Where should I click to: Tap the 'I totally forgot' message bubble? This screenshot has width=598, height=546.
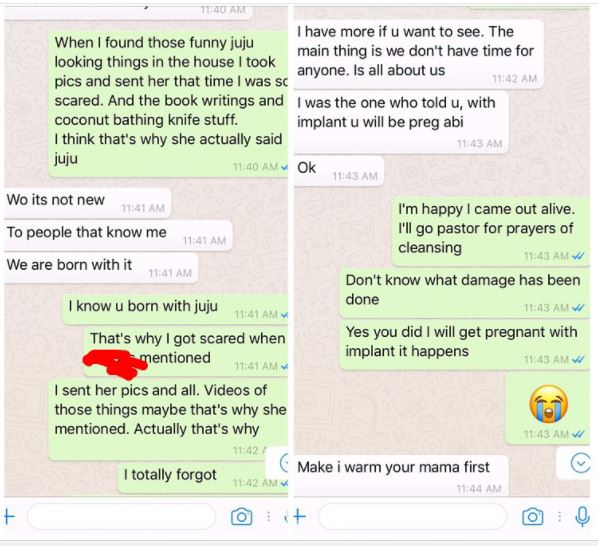click(203, 478)
